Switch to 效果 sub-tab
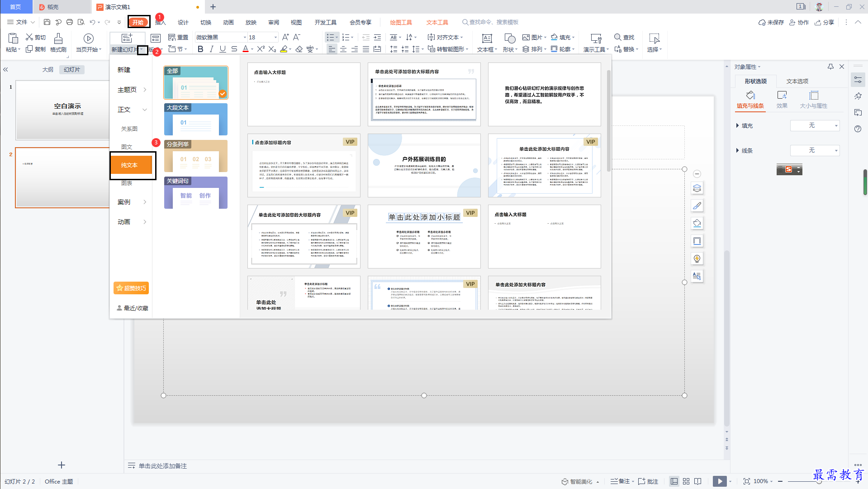Viewport: 868px width, 489px height. tap(782, 100)
